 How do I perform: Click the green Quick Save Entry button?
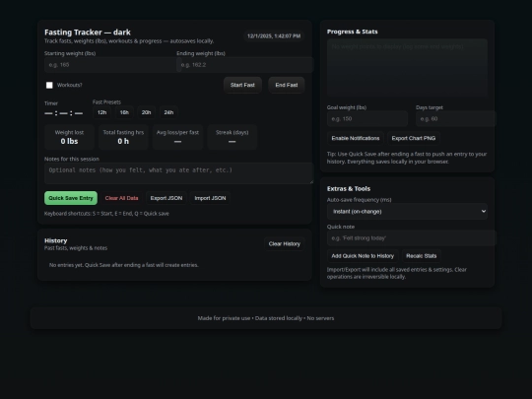[71, 198]
